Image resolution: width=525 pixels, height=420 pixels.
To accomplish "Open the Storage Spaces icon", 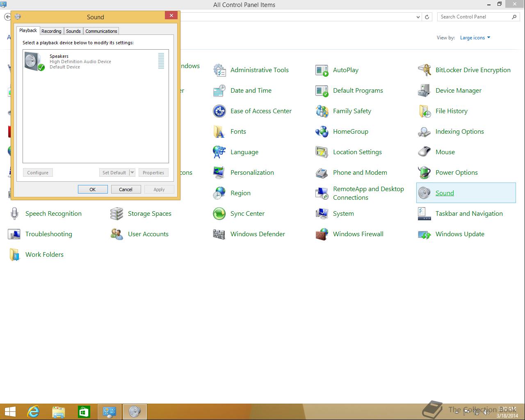I will [117, 214].
